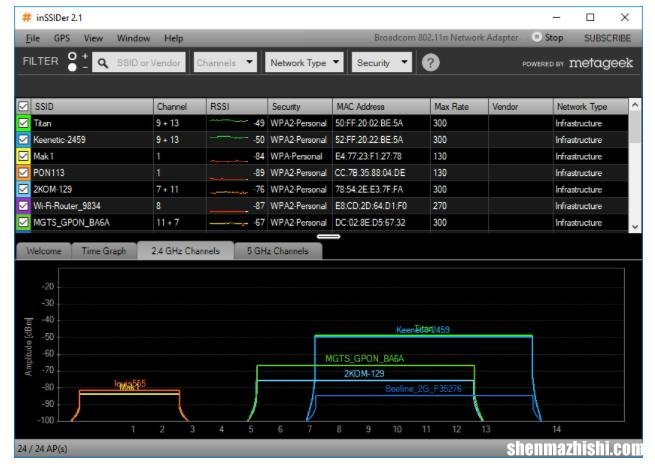Click the Beeline_2G_F35278 graph label
Viewport: 655px width, 464px height.
click(423, 388)
